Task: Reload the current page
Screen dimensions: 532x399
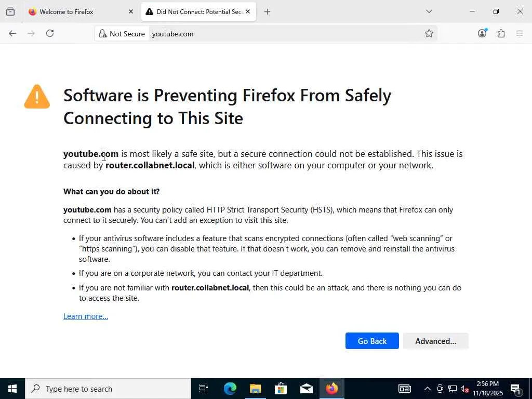Action: (50, 33)
